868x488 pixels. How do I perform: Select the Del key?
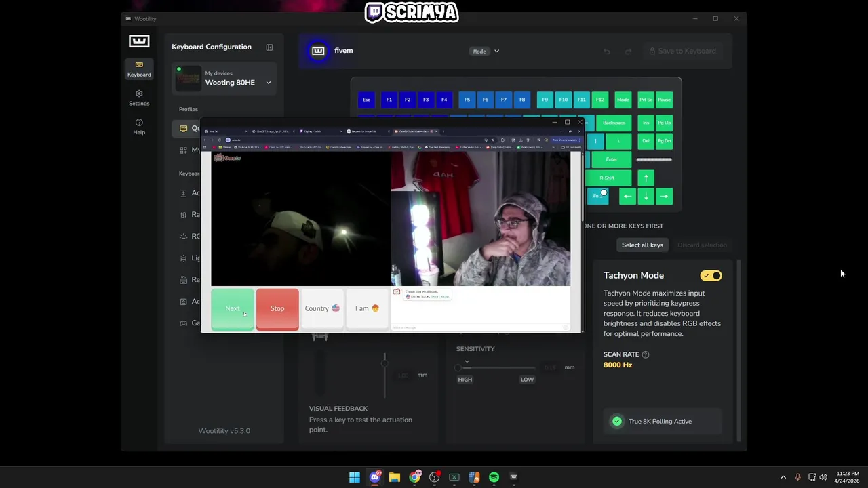pos(646,141)
